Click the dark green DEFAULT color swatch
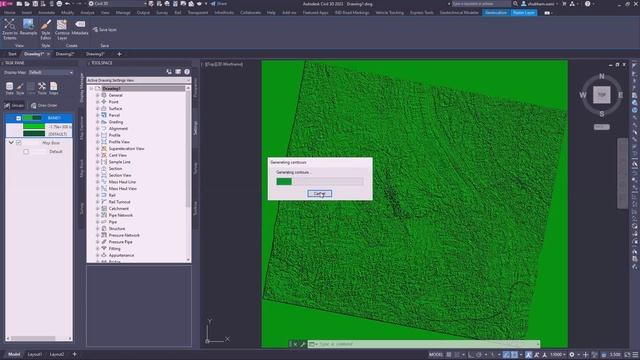The height and width of the screenshot is (360, 640). coord(34,133)
